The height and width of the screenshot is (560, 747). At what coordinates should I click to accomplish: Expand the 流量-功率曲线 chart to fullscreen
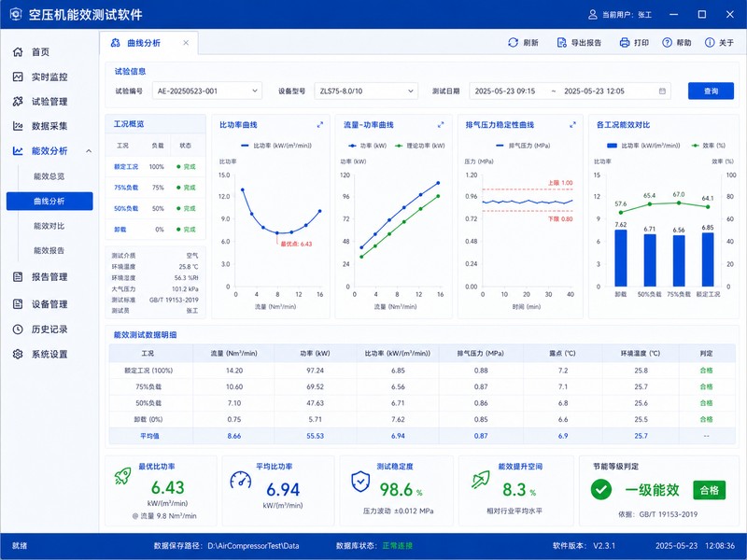tap(441, 125)
